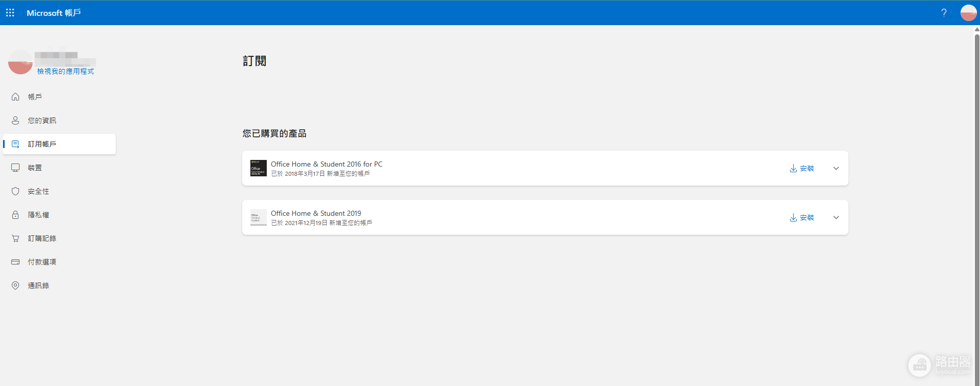Click the Office Home & Student 2016 for PC title
980x386 pixels.
coord(327,164)
